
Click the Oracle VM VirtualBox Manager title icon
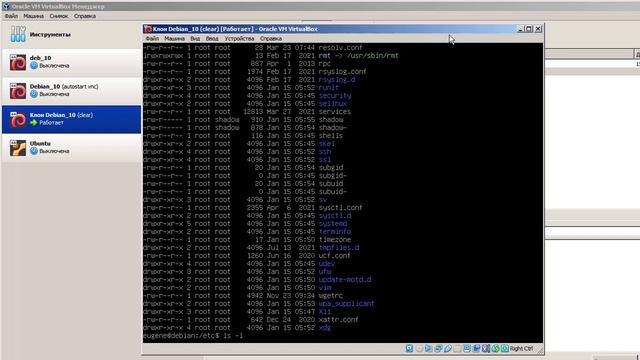tap(6, 6)
